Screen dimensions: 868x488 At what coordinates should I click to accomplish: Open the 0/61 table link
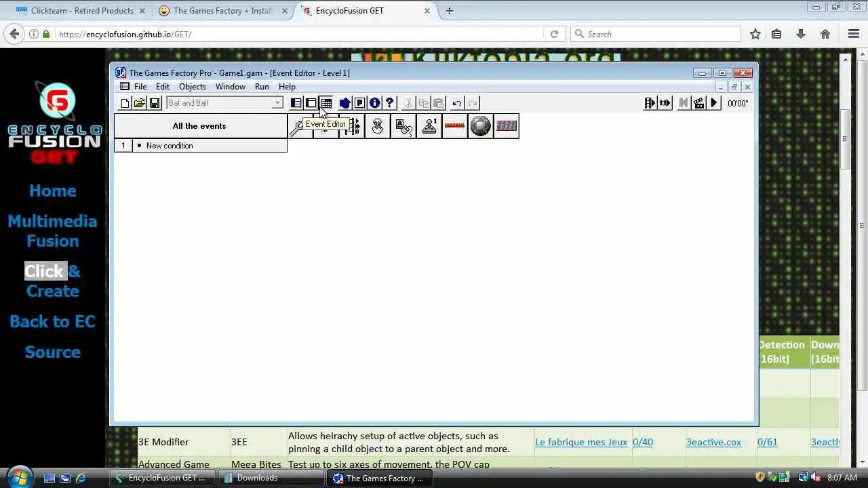click(768, 442)
